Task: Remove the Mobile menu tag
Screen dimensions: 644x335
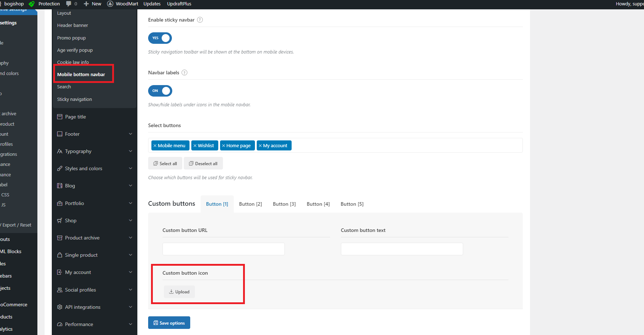Action: (x=155, y=146)
